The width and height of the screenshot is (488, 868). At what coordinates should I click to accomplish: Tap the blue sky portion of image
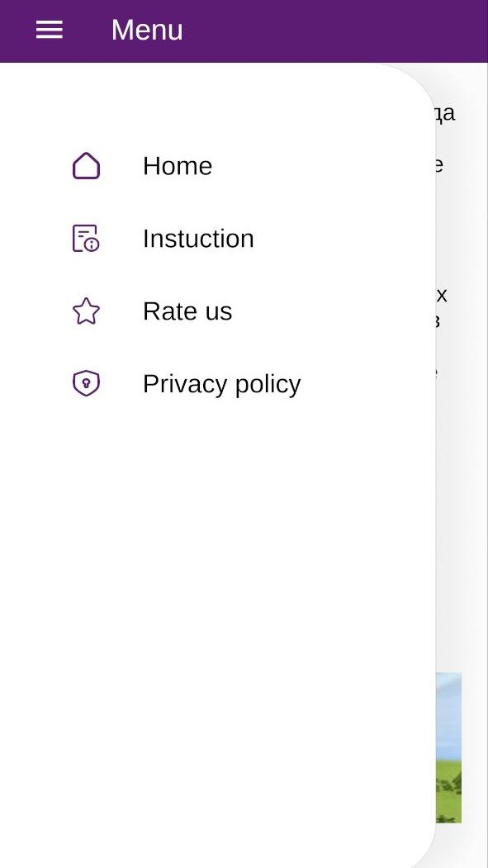[x=448, y=714]
